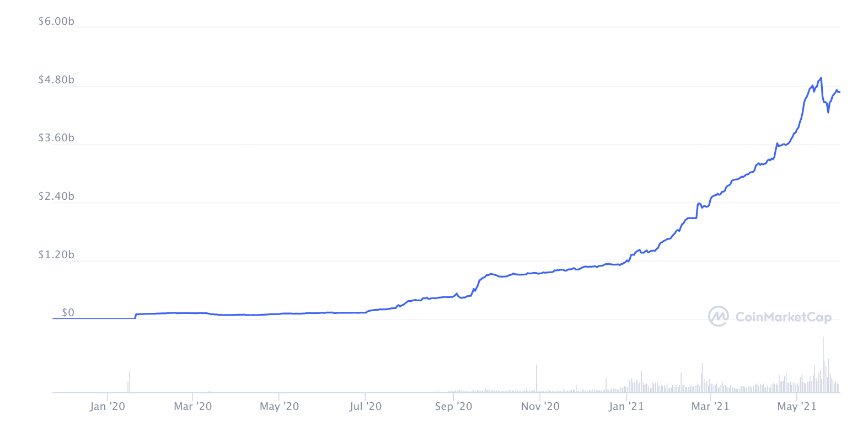Click the Sep '20 date label
This screenshot has width=868, height=426.
453,407
